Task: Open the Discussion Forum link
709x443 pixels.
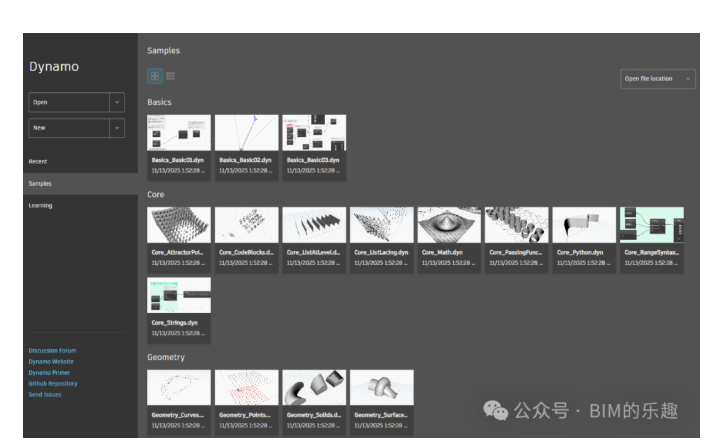Action: (52, 351)
